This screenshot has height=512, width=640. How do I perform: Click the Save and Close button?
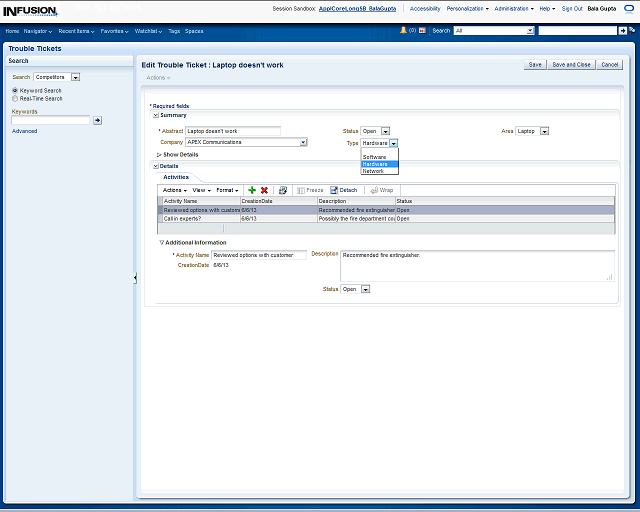coord(571,64)
